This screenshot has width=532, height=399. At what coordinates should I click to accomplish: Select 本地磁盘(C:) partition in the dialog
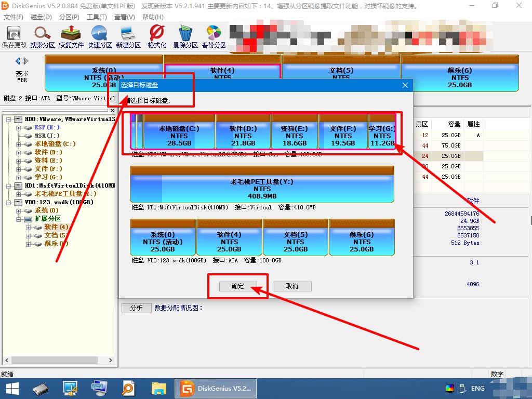click(179, 131)
